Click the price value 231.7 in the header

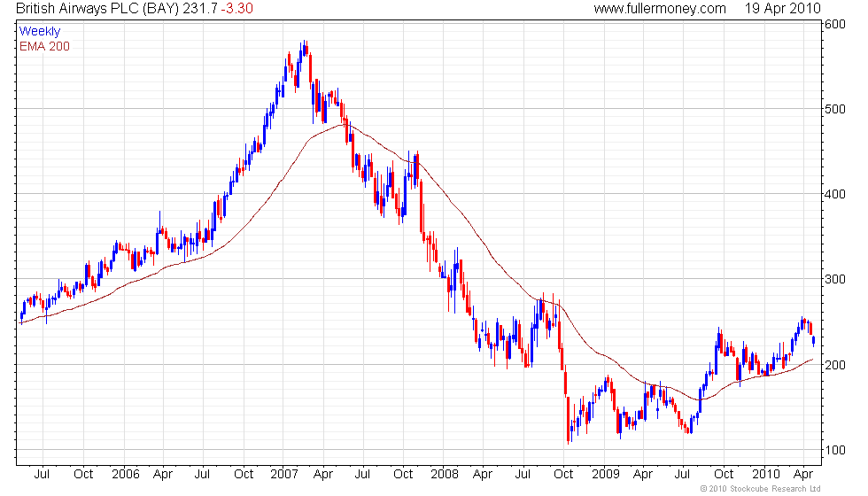pyautogui.click(x=200, y=9)
